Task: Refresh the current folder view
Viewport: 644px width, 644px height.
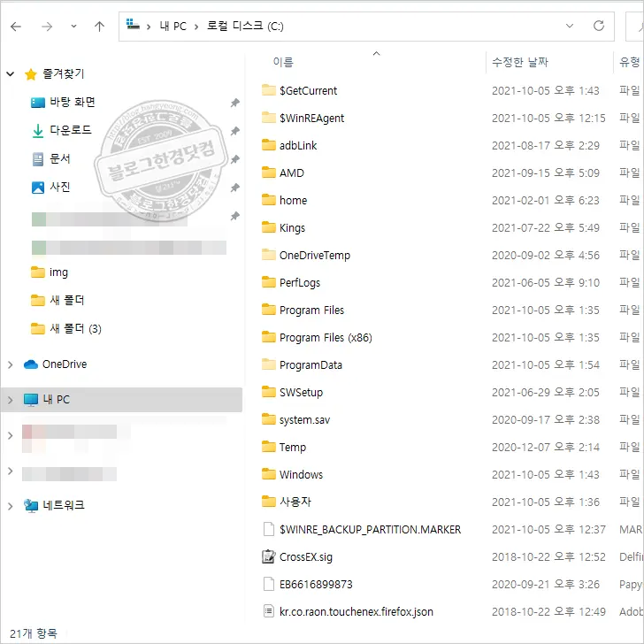Action: 599,26
